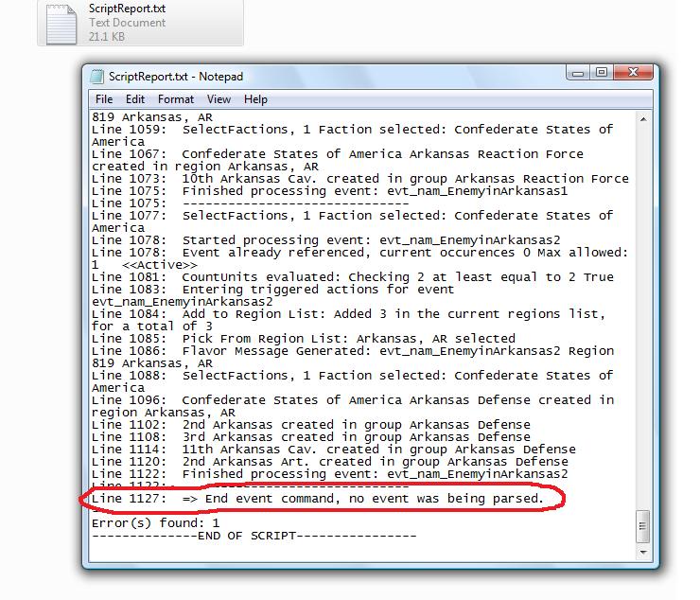Screen dimensions: 700x600
Task: Place cursor on "Error(s) found: 1" line
Action: click(x=155, y=522)
